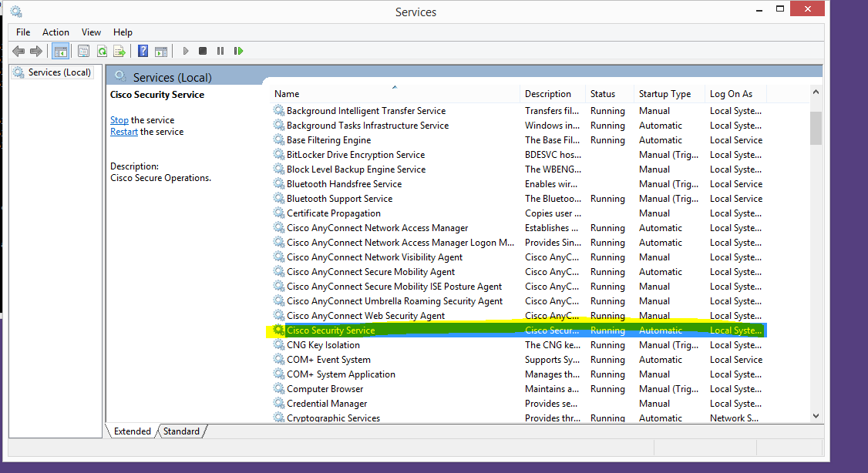Image resolution: width=868 pixels, height=473 pixels.
Task: Sort by the Startup Type column header
Action: tap(669, 94)
